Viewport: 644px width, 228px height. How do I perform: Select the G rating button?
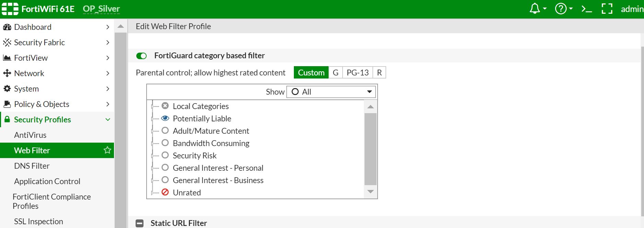point(335,73)
